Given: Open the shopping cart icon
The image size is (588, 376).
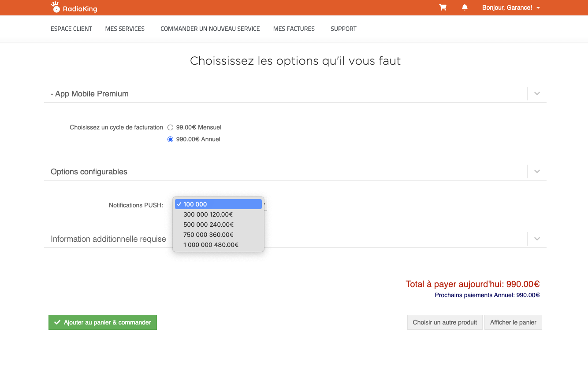Looking at the screenshot, I should pyautogui.click(x=443, y=7).
